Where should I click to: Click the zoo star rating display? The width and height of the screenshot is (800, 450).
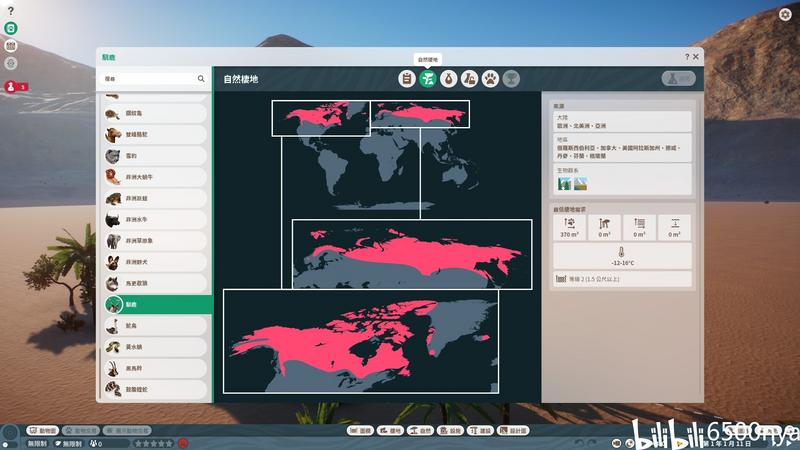pyautogui.click(x=154, y=444)
